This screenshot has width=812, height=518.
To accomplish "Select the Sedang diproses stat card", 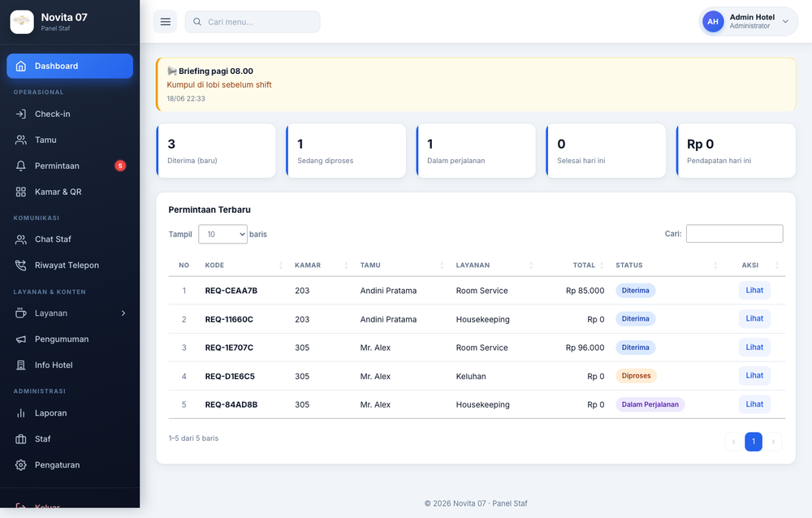I will (x=346, y=151).
